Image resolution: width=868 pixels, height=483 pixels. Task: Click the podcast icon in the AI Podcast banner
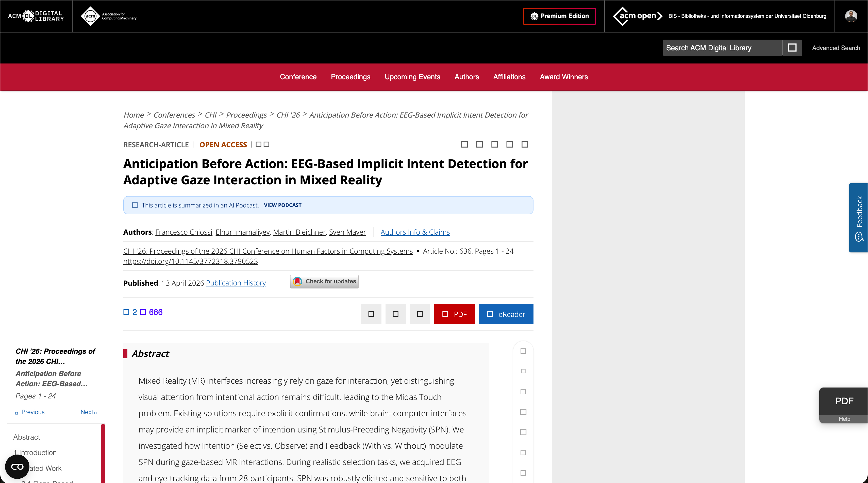[135, 205]
